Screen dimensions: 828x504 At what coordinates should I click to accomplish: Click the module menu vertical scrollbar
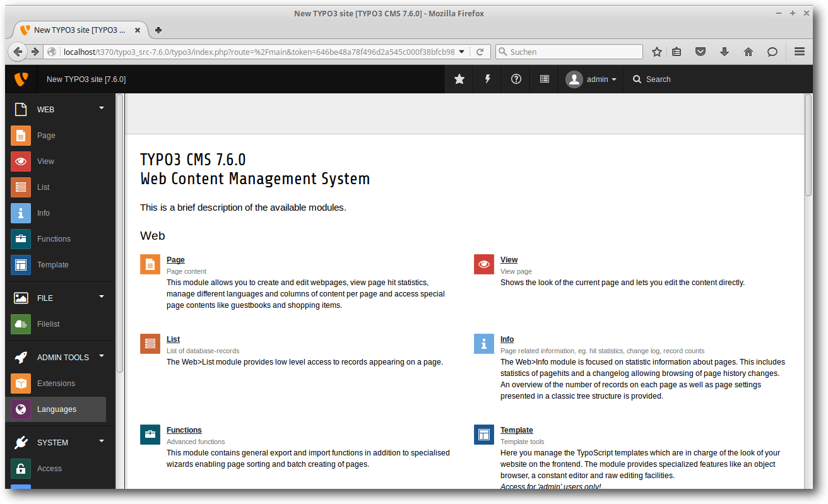tap(120, 233)
